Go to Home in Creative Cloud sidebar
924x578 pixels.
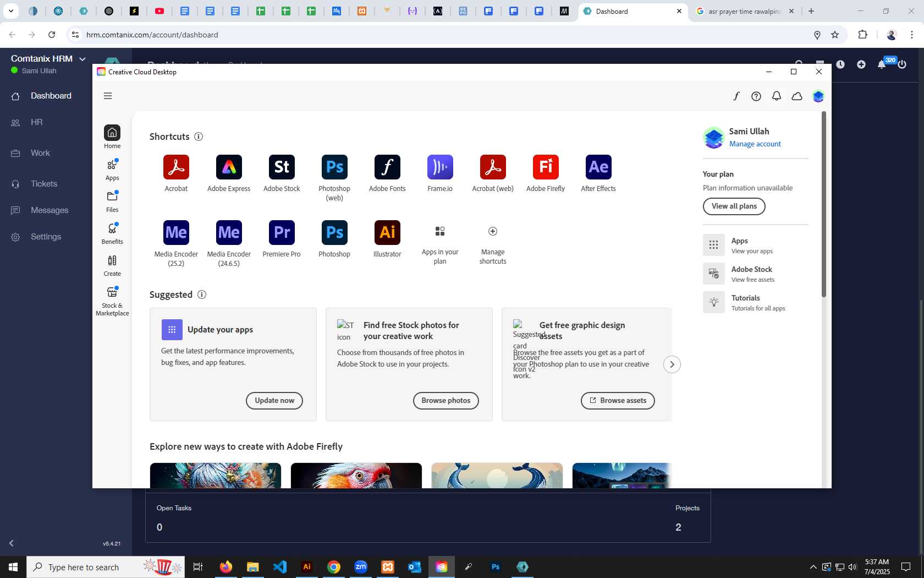point(112,137)
